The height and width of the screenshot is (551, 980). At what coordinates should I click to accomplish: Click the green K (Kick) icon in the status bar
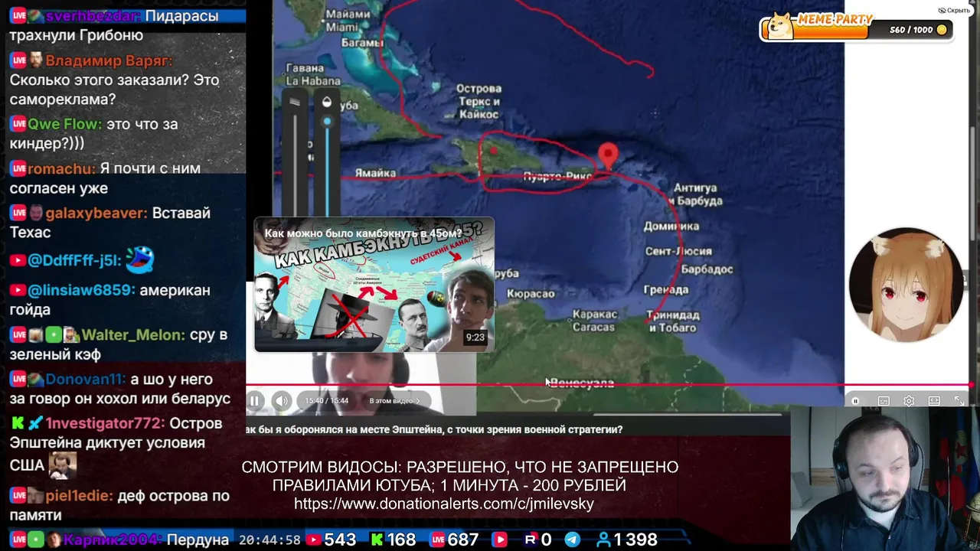click(377, 540)
